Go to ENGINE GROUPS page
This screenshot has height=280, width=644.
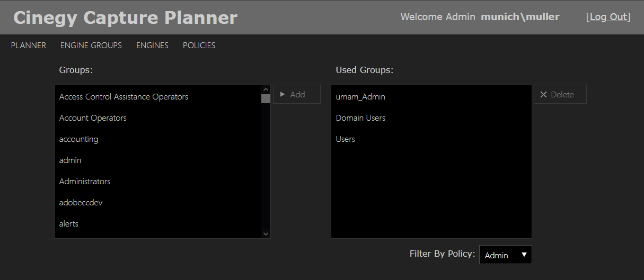point(91,46)
